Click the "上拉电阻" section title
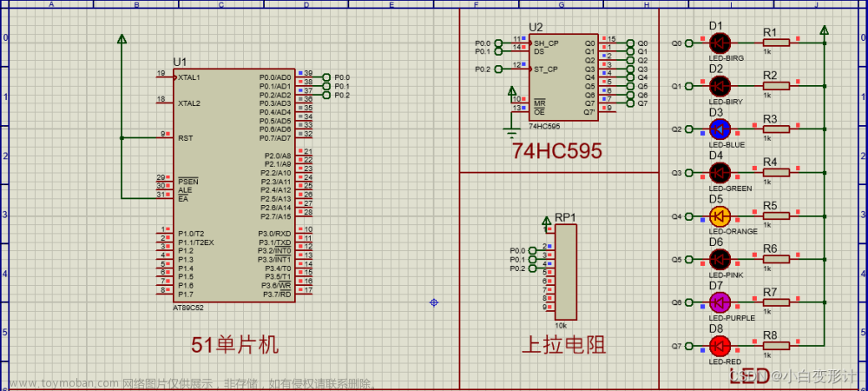Screen dimensions: 868x391 563,345
